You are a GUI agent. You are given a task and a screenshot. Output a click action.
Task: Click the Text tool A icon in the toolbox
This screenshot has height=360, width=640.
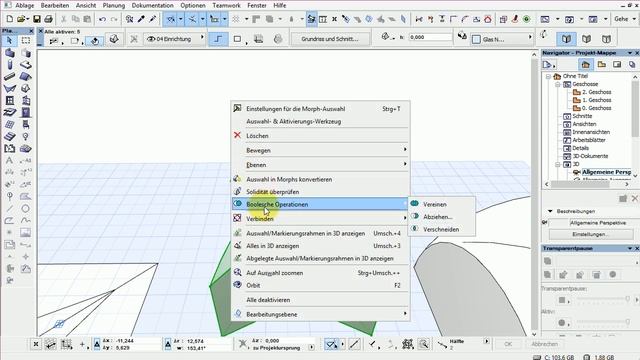[9, 160]
